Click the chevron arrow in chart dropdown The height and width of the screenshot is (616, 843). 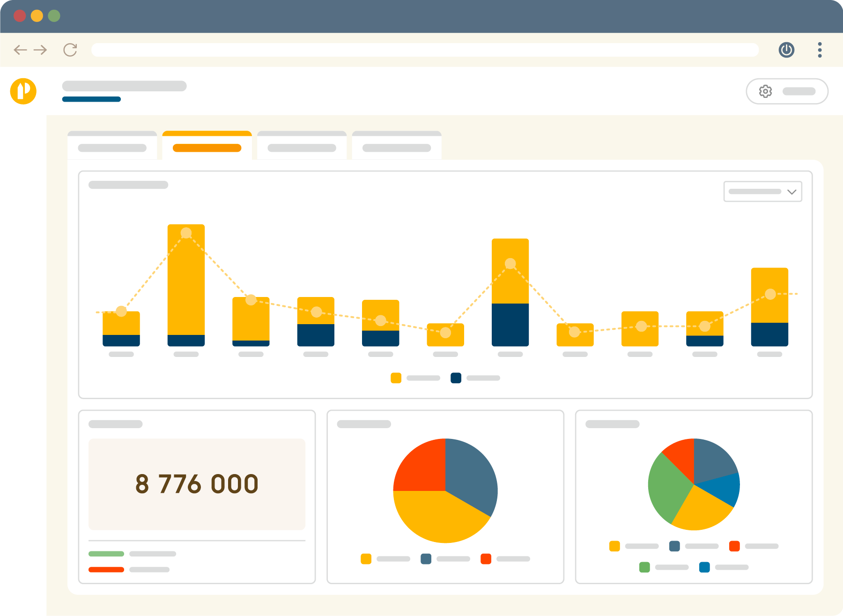click(x=792, y=192)
